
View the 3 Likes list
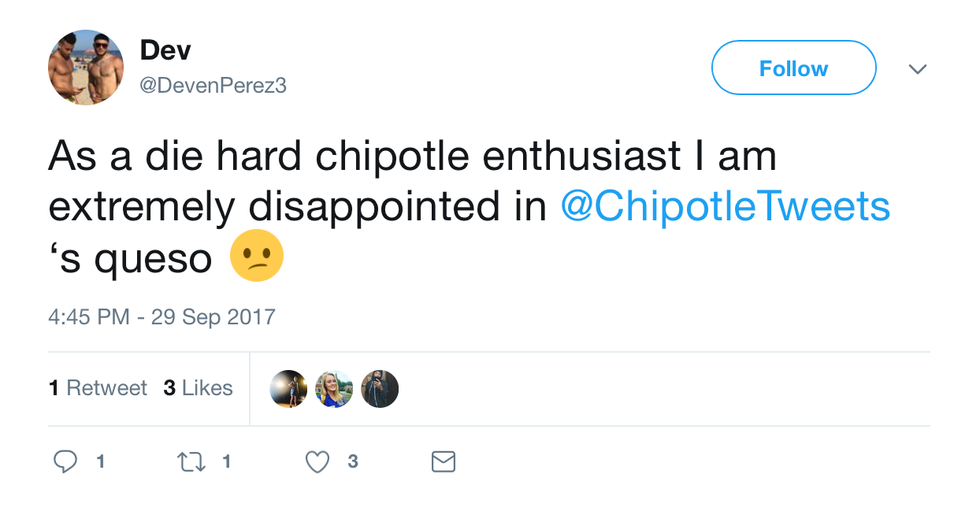[x=198, y=388]
